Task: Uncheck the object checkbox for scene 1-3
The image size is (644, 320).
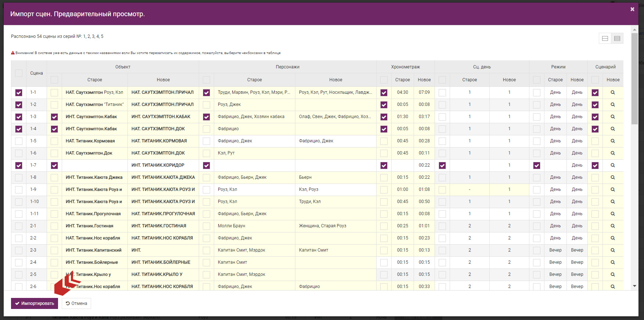Action: (x=54, y=117)
